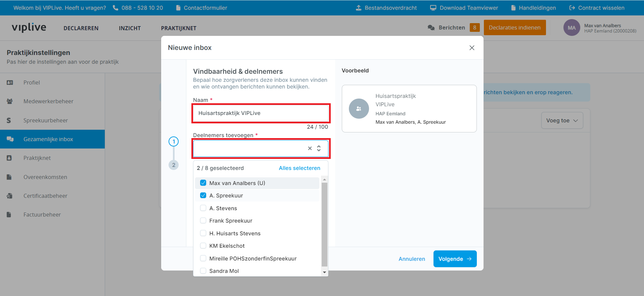Click the Download Teamviewer monitor icon
Image resolution: width=644 pixels, height=296 pixels.
[x=433, y=8]
